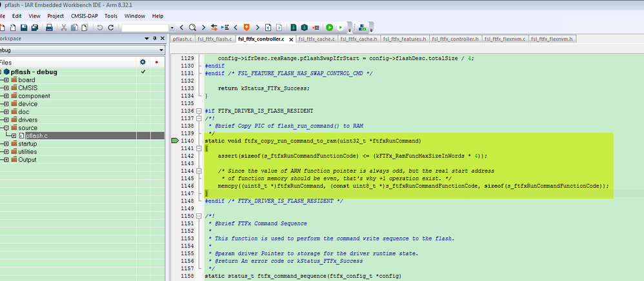Expand the drivers folder

tap(6, 120)
